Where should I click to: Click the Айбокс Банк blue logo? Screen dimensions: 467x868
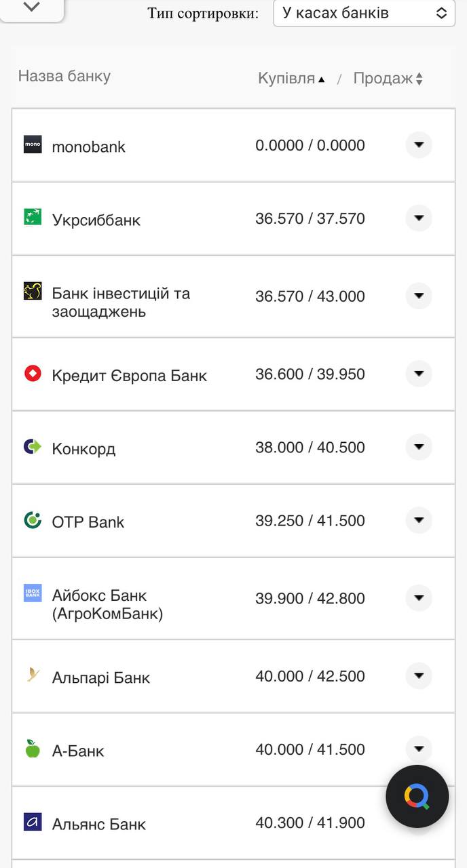(x=33, y=593)
